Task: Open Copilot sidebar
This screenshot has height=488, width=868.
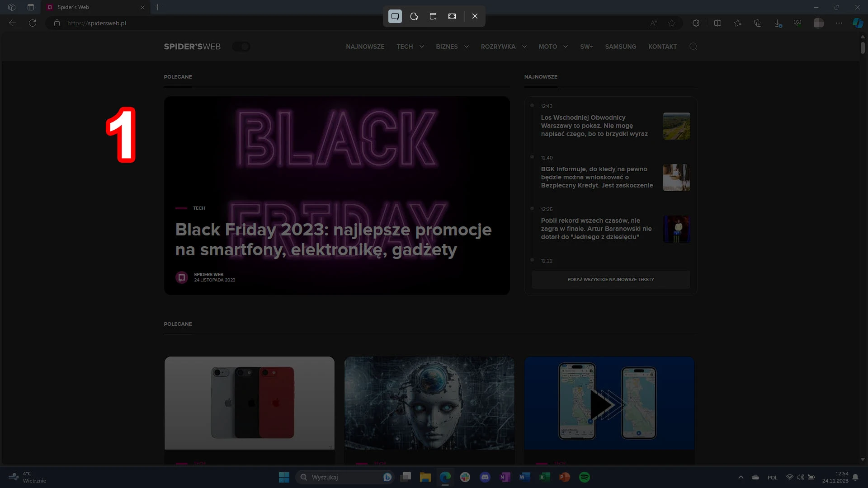Action: (x=858, y=23)
